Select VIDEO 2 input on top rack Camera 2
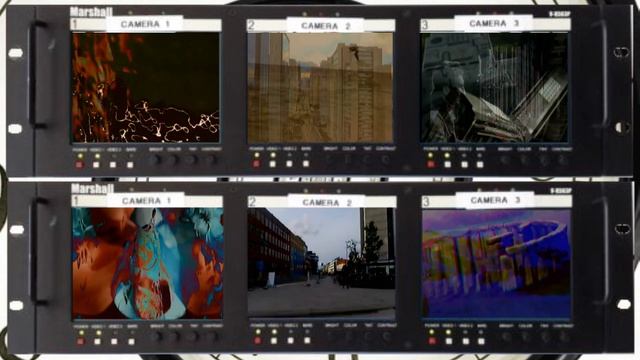Screen dimensions: 640x360 (289, 164)
